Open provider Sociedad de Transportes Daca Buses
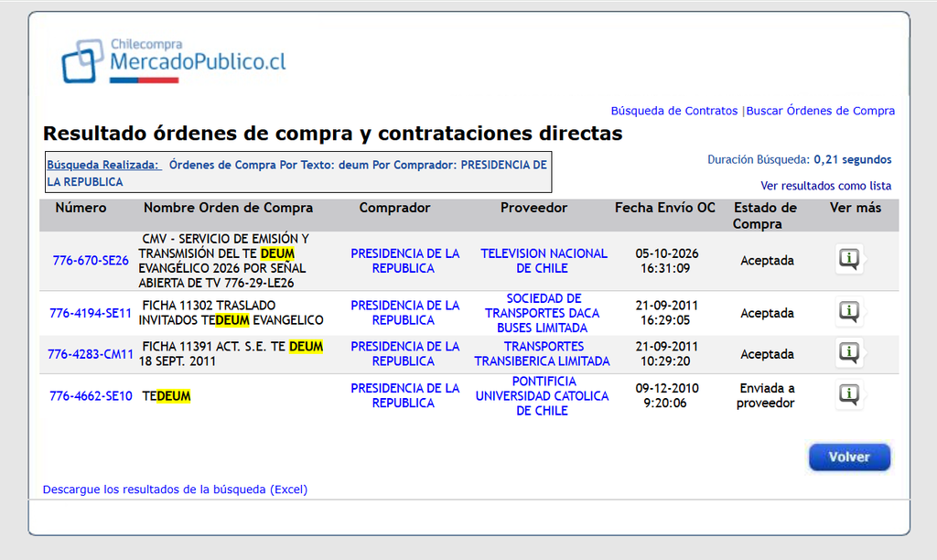 (x=543, y=313)
